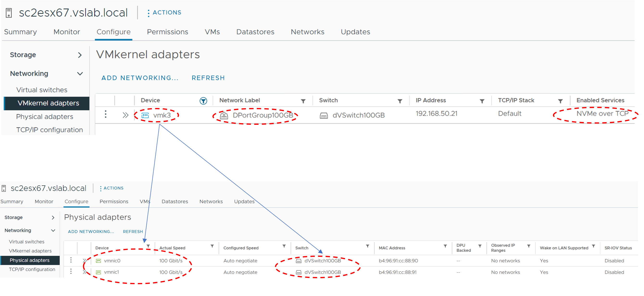Click the vmnic0 physical adapter icon
Screen dimensions: 644x296
(99, 261)
